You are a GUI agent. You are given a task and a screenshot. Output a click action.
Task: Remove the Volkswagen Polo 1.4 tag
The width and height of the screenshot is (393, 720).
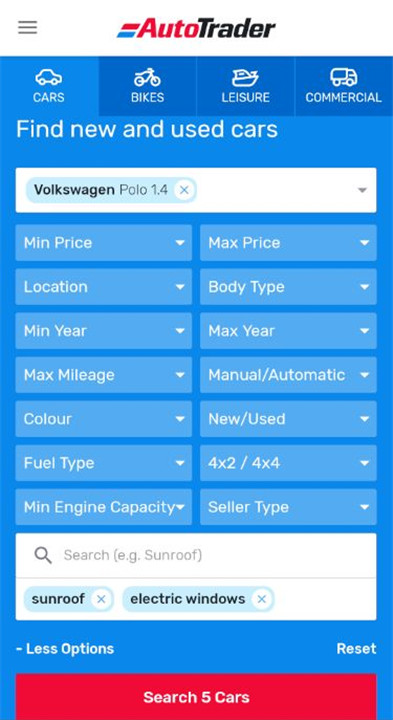184,190
